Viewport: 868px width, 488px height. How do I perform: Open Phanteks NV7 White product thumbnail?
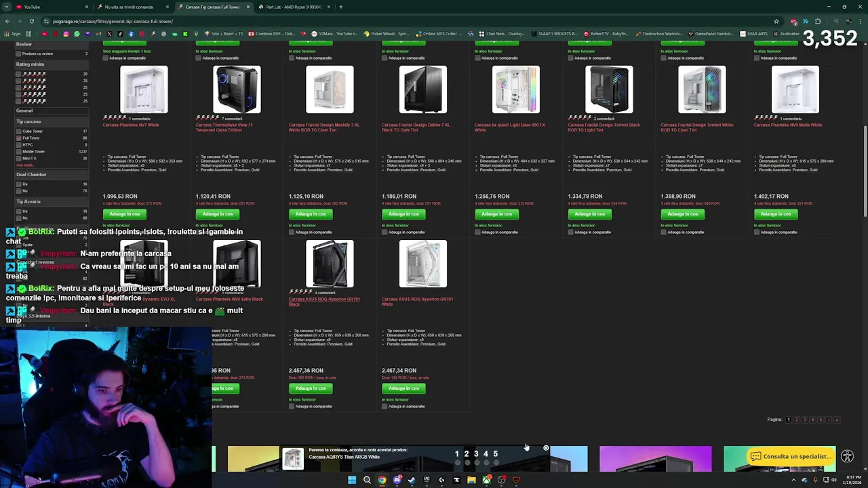click(144, 89)
